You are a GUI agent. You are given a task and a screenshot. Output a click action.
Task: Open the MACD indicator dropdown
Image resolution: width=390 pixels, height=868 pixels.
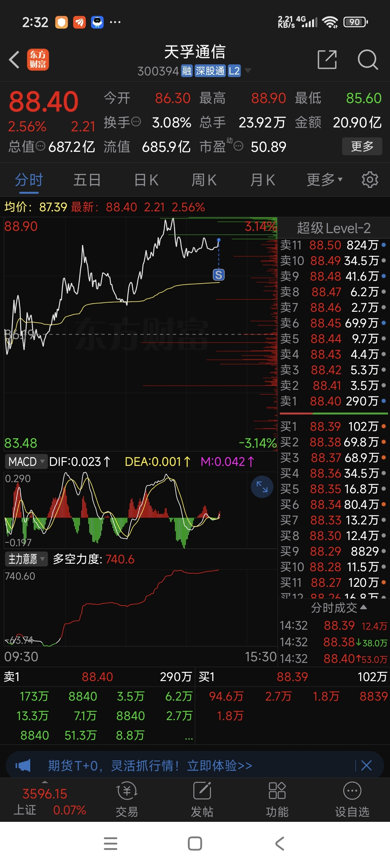point(26,461)
